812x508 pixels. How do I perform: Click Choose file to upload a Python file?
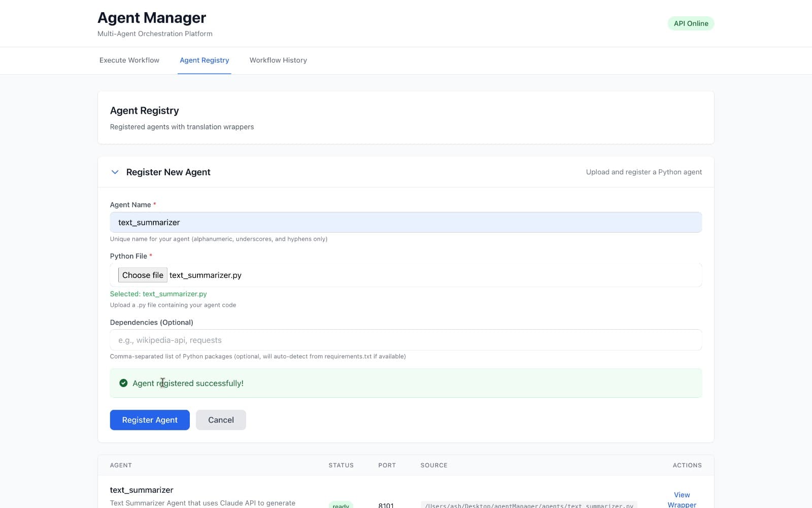[143, 275]
